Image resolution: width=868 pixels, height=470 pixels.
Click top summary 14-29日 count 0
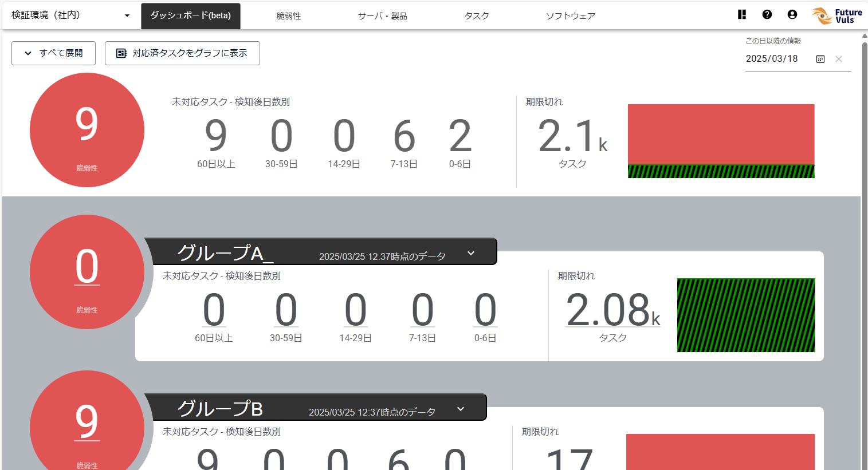tap(344, 136)
